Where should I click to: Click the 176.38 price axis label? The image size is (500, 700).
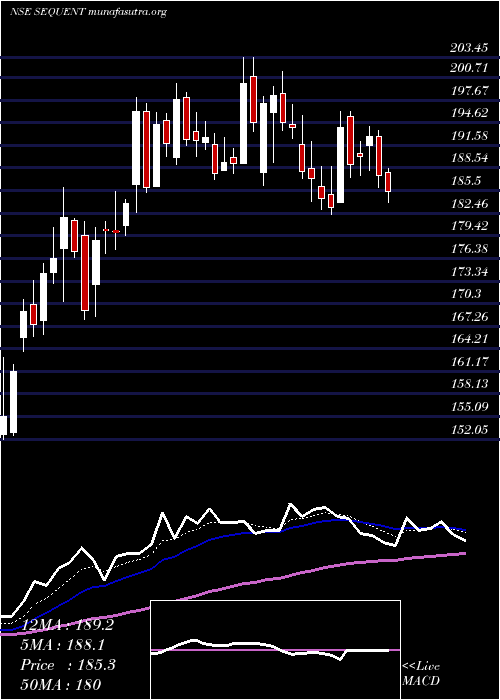pyautogui.click(x=469, y=249)
